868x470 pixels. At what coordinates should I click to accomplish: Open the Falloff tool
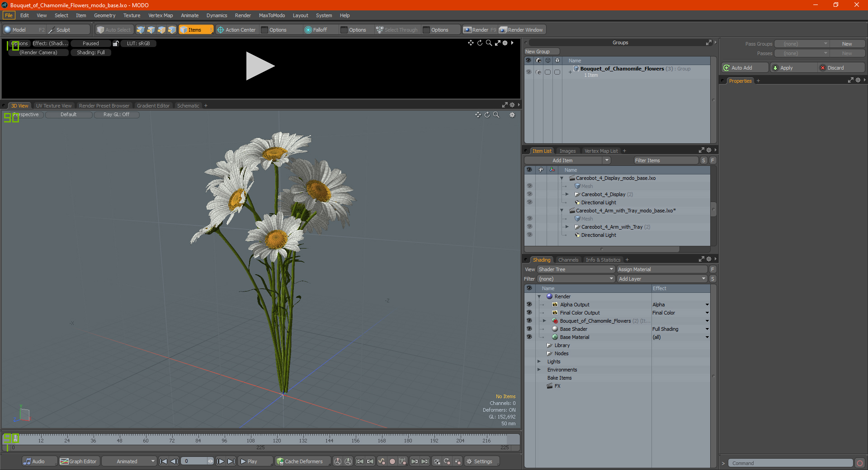(316, 30)
